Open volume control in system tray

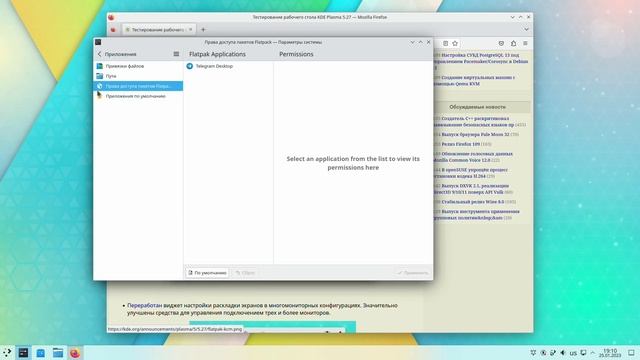tap(563, 353)
